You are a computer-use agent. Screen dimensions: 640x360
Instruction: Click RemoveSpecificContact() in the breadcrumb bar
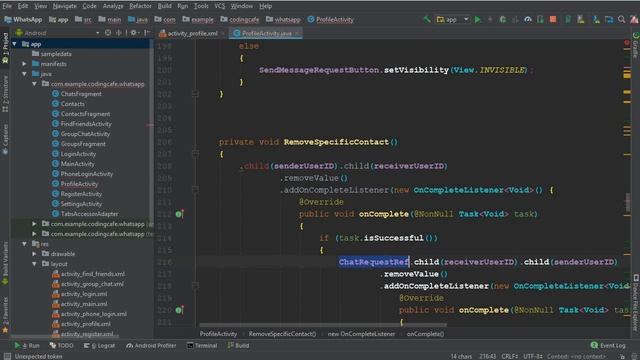[282, 334]
